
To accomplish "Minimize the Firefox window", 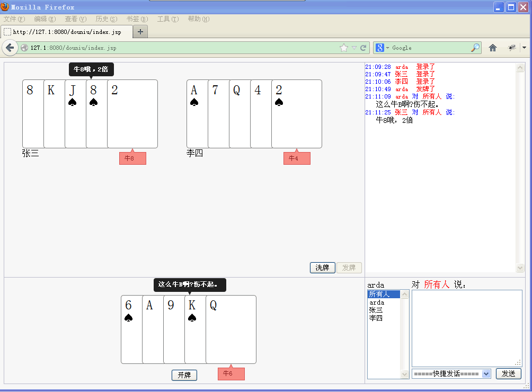I will (x=498, y=7).
